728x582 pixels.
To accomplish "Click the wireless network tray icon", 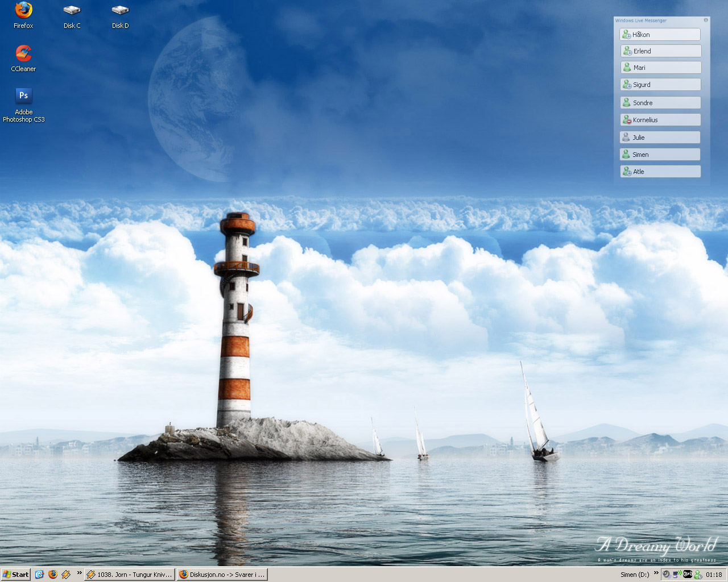I will point(677,575).
